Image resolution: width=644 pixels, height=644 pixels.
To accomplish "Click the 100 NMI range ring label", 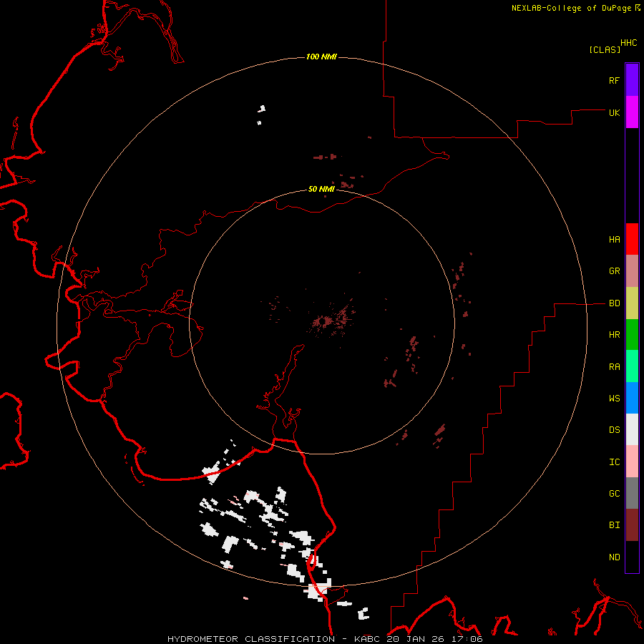I will (x=321, y=57).
